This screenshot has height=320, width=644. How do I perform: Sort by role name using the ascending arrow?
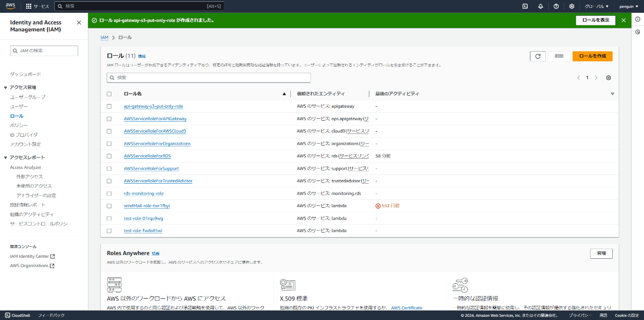tap(284, 94)
